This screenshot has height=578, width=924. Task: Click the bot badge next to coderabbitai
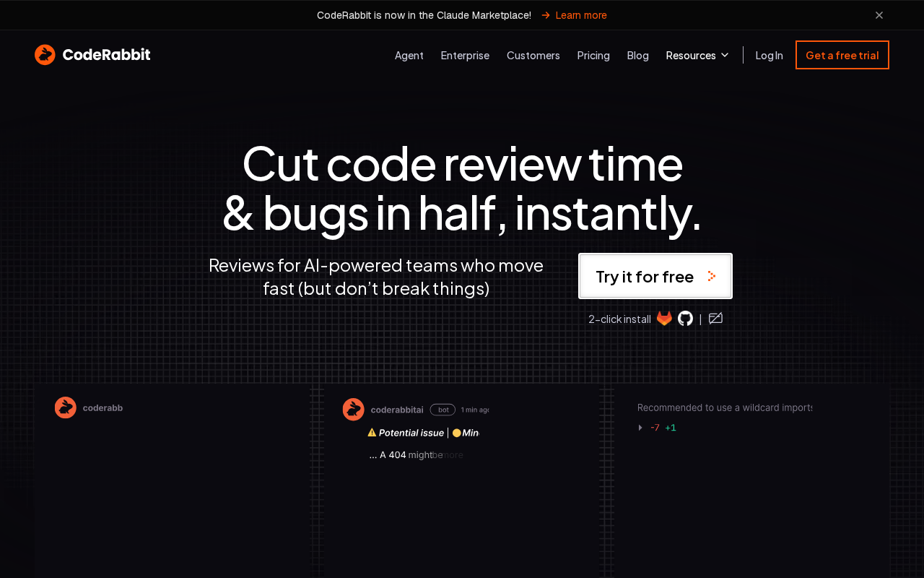pyautogui.click(x=443, y=410)
